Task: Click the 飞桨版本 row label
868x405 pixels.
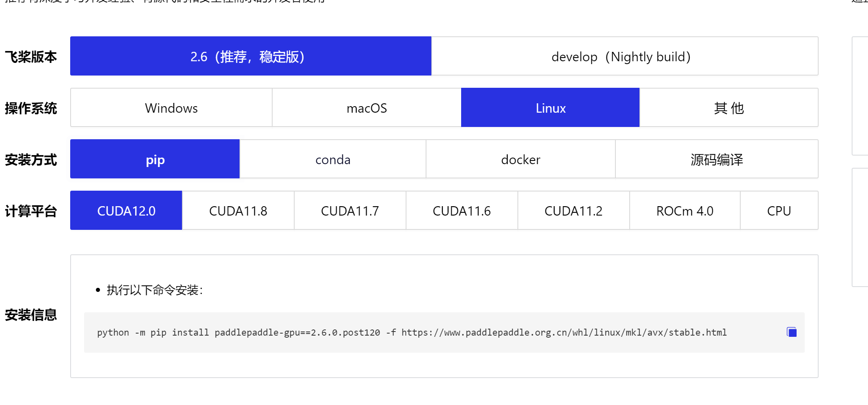Action: point(31,57)
